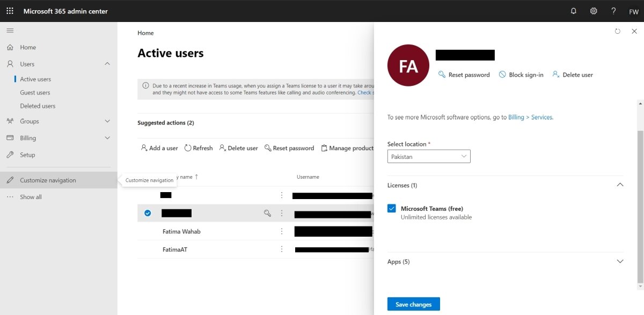The height and width of the screenshot is (315, 644).
Task: Click the help question mark icon
Action: pyautogui.click(x=613, y=11)
